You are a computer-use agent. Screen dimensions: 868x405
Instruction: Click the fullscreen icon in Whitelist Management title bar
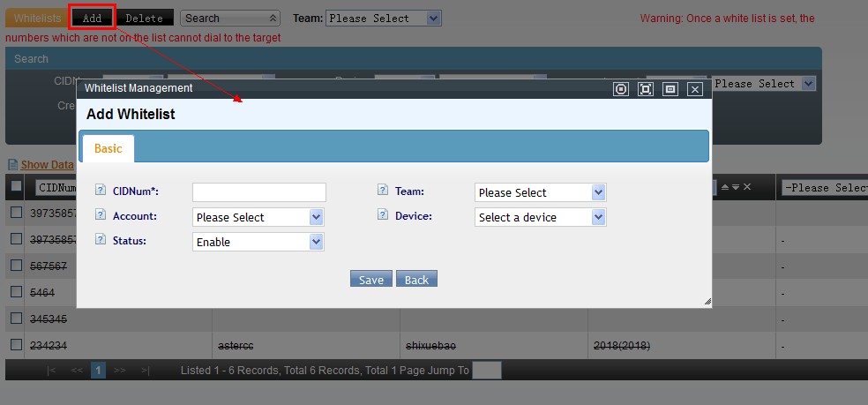(646, 89)
